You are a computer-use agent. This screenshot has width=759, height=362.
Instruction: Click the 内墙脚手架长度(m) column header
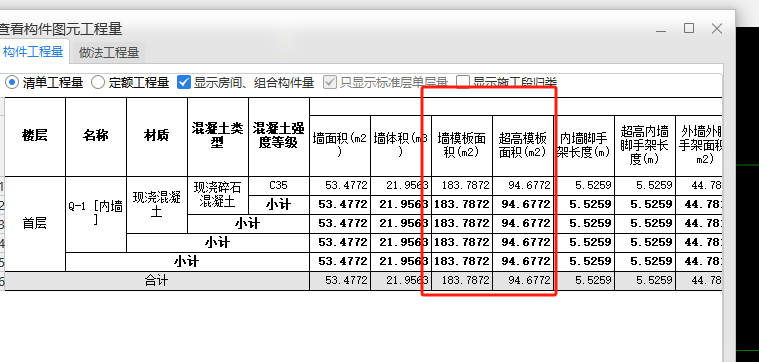pos(584,146)
